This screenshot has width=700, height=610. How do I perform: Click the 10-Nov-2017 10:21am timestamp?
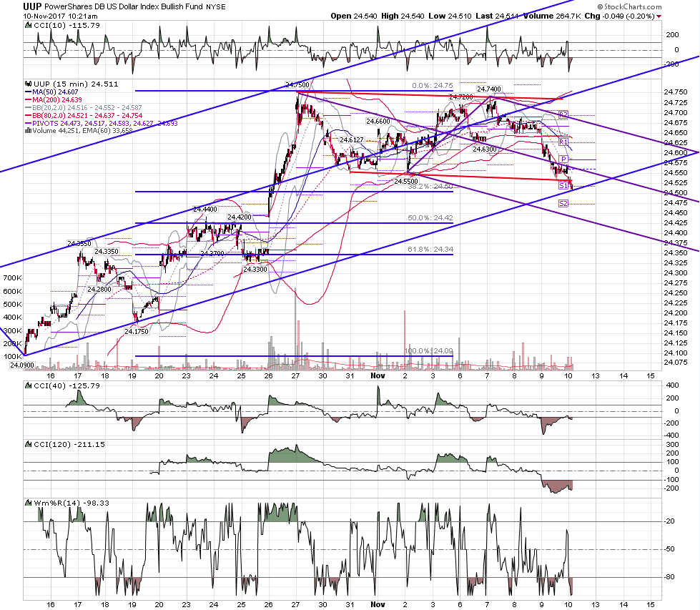pos(61,16)
